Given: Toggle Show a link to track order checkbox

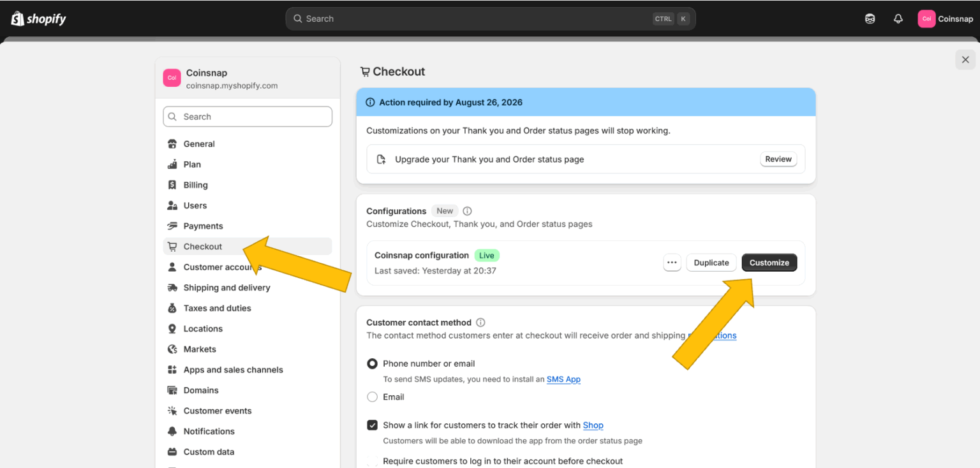Looking at the screenshot, I should pos(372,425).
